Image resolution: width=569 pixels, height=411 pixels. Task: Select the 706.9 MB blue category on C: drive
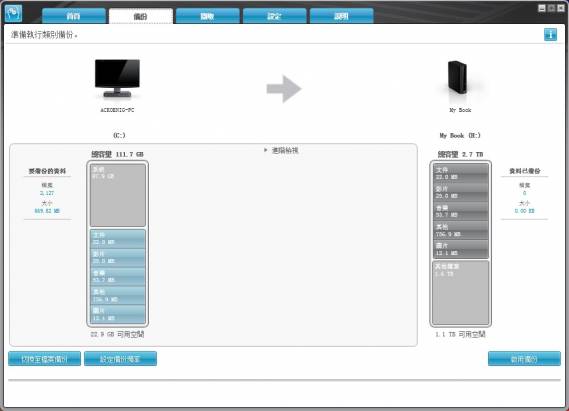(118, 295)
